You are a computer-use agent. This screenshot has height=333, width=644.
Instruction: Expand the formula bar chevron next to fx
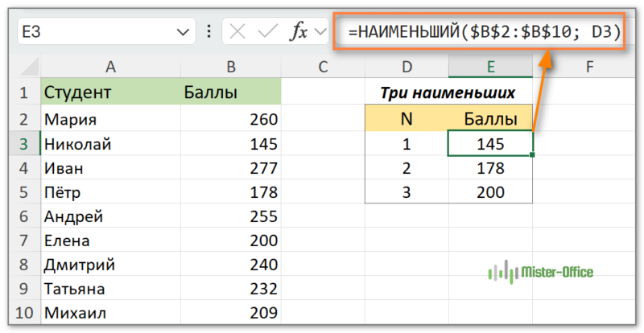[321, 32]
